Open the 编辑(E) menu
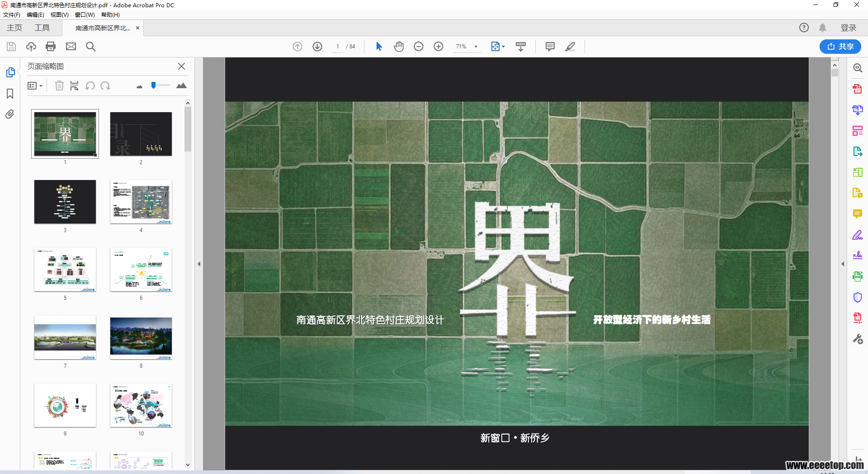The height and width of the screenshot is (474, 868). pyautogui.click(x=35, y=15)
